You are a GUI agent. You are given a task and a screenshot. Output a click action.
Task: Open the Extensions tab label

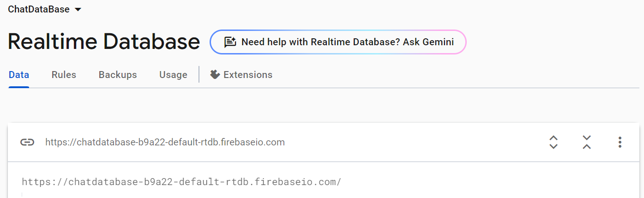[248, 75]
